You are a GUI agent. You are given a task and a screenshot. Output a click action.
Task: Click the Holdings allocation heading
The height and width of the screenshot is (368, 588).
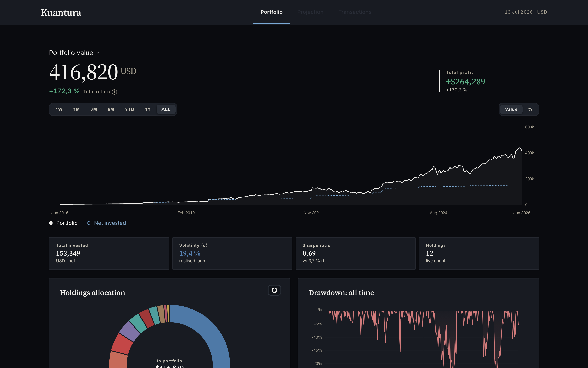[92, 293]
